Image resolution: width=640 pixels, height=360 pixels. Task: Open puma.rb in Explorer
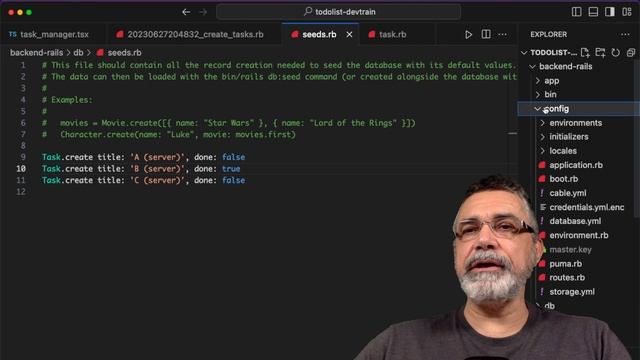point(565,264)
